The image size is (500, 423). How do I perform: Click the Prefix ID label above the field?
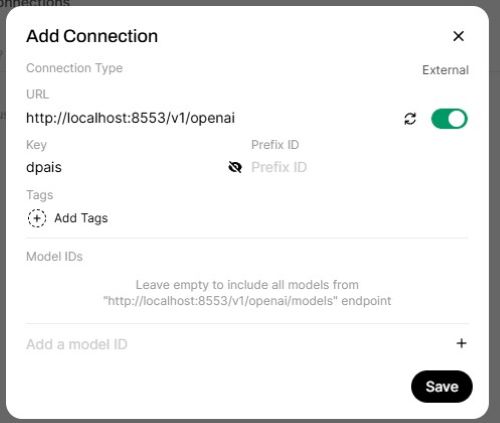(275, 145)
